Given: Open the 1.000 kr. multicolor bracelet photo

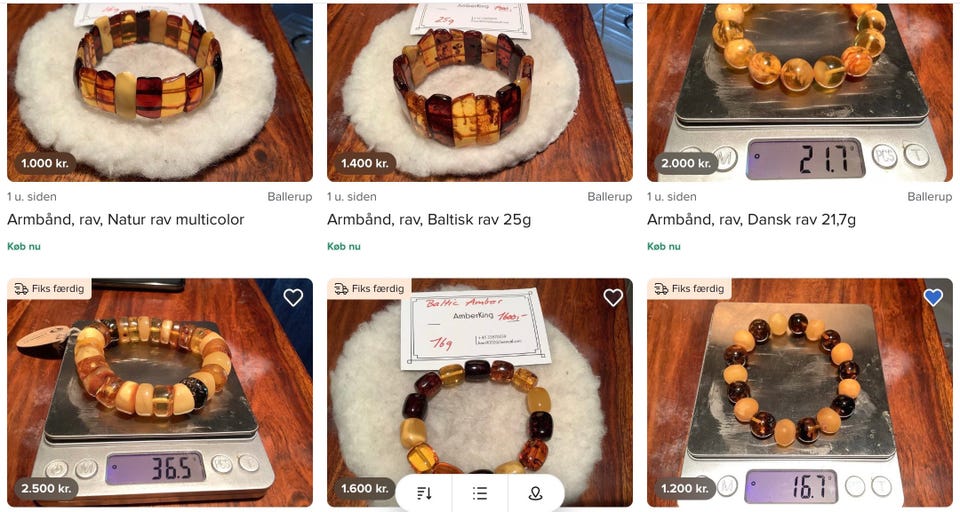Looking at the screenshot, I should 160,92.
